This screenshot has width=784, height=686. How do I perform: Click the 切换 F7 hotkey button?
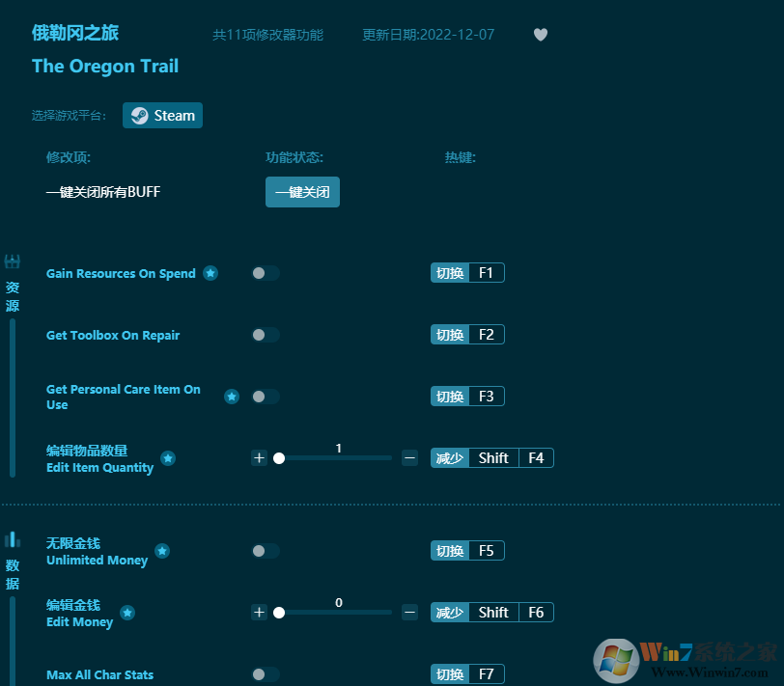pyautogui.click(x=467, y=674)
